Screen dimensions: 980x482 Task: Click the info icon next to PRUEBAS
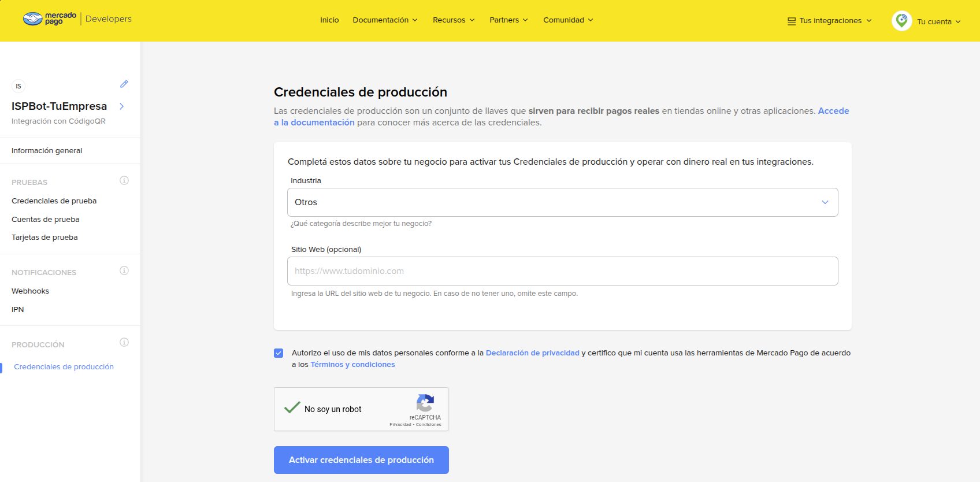pos(124,180)
